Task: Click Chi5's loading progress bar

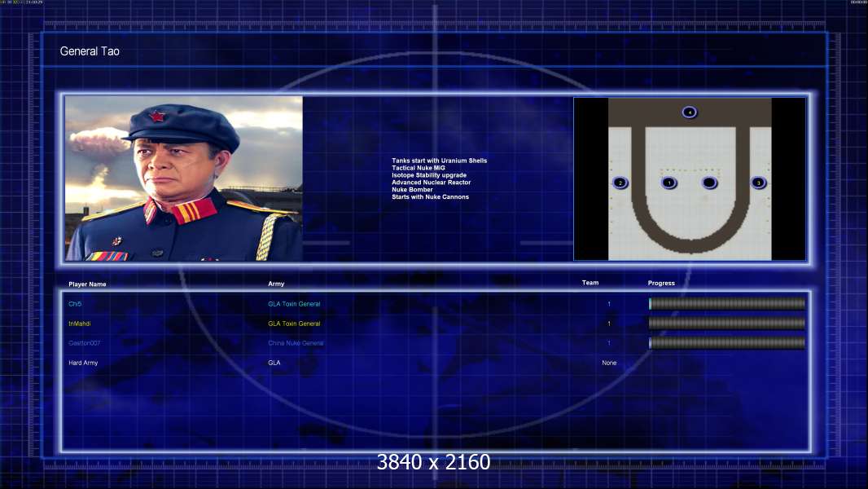Action: (727, 303)
